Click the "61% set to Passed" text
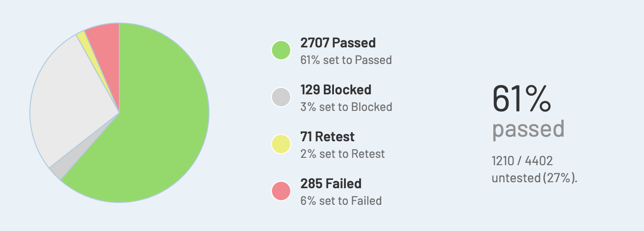The height and width of the screenshot is (231, 644). 346,60
